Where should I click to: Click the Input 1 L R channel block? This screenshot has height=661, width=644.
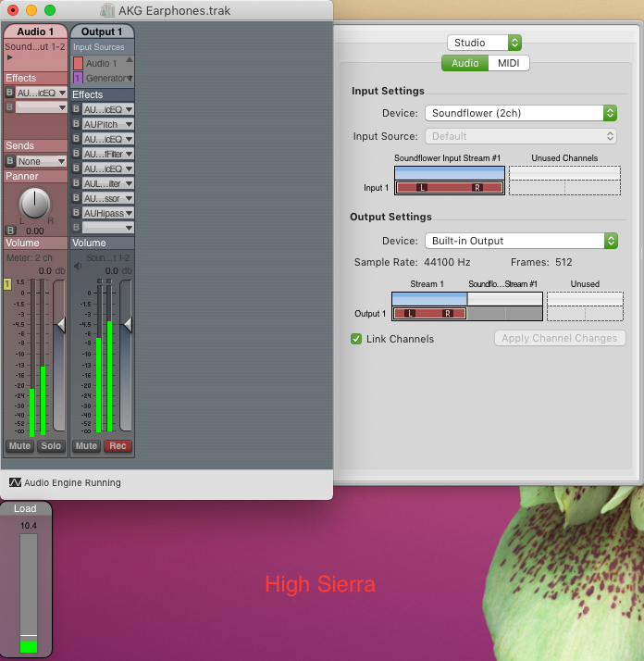coord(450,188)
